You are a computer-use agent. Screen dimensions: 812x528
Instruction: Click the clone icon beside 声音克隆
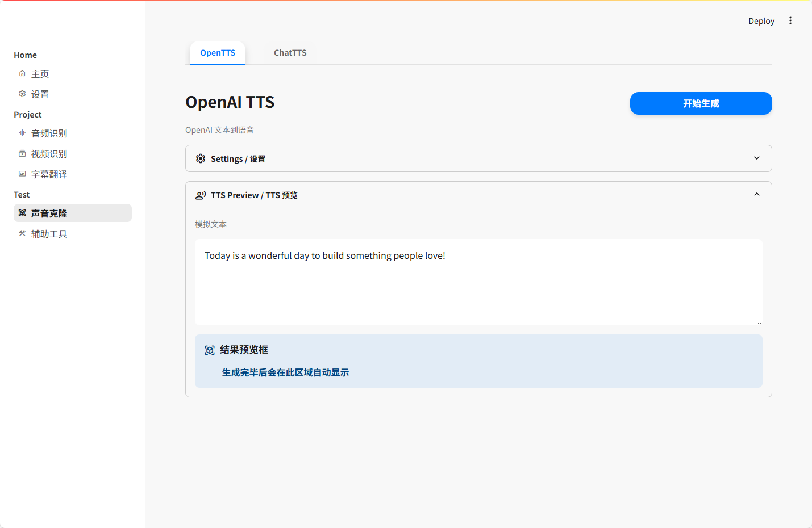[22, 213]
